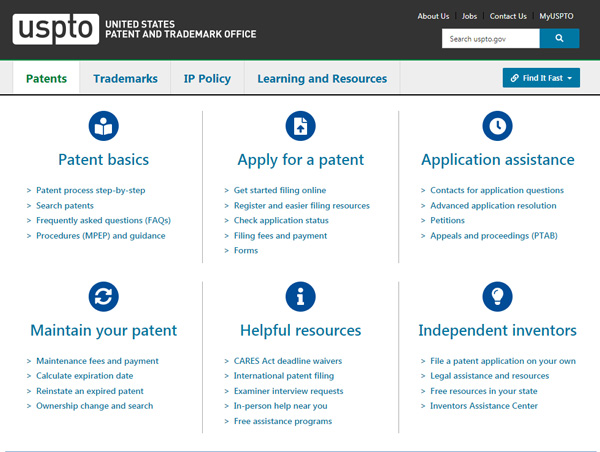This screenshot has height=452, width=600.
Task: Open Learning and Resources tab
Action: tap(322, 78)
